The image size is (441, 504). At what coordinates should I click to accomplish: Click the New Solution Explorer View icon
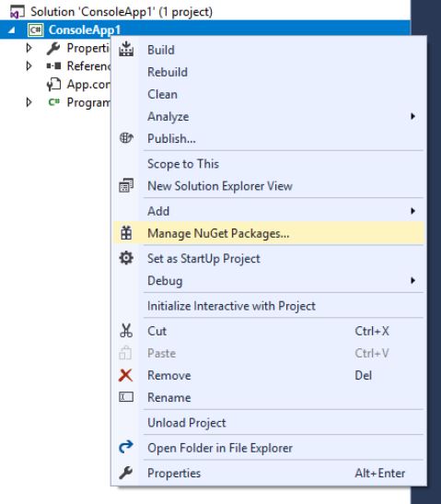click(126, 186)
